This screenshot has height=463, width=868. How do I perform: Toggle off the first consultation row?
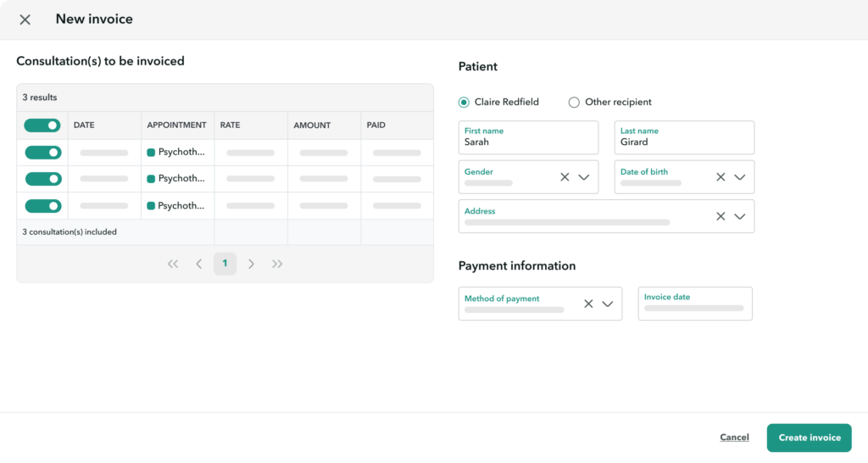(x=42, y=153)
